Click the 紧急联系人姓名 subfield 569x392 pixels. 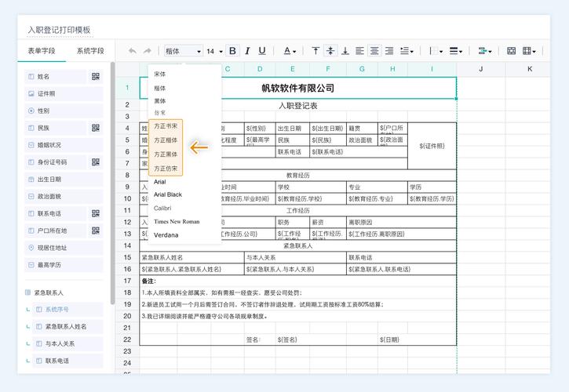[x=67, y=326]
